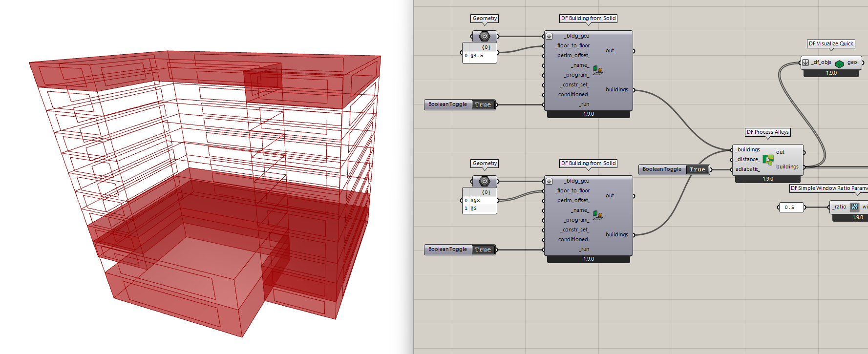The height and width of the screenshot is (354, 868).
Task: Select the panel listing 3@3 and @3
Action: point(480,204)
